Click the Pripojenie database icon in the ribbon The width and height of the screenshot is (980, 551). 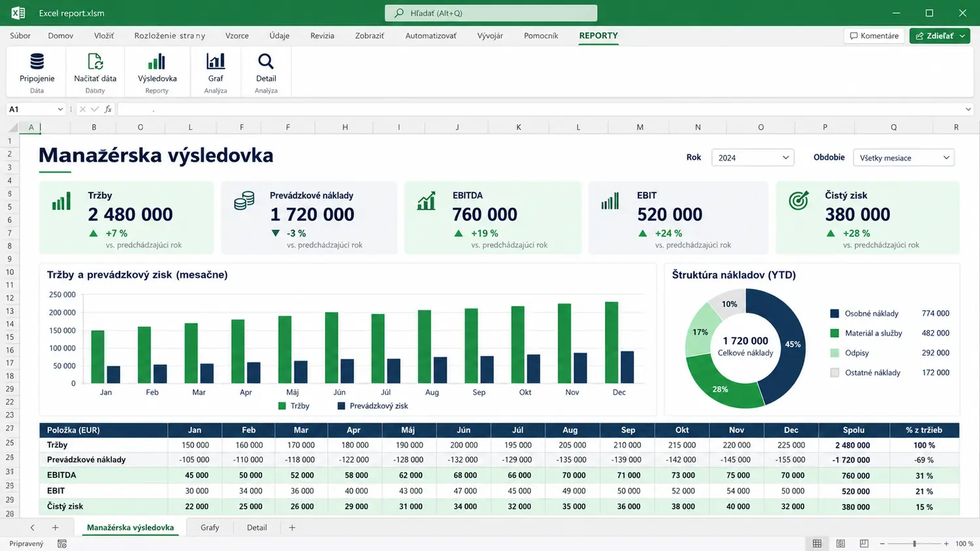(x=37, y=61)
